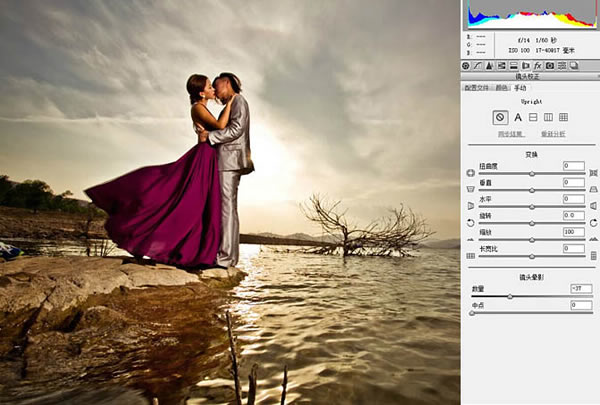This screenshot has width=600, height=405.
Task: Click the left vertical perspective icon by 垂直
Action: point(471,189)
